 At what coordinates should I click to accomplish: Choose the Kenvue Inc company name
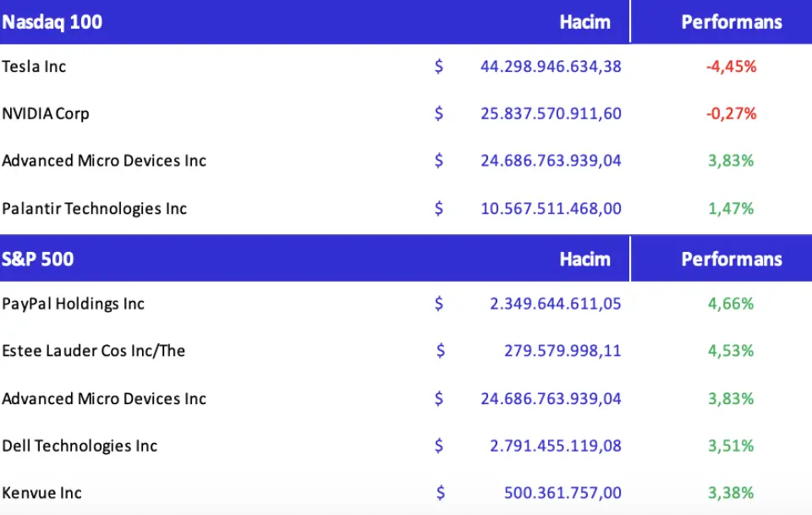click(x=42, y=493)
